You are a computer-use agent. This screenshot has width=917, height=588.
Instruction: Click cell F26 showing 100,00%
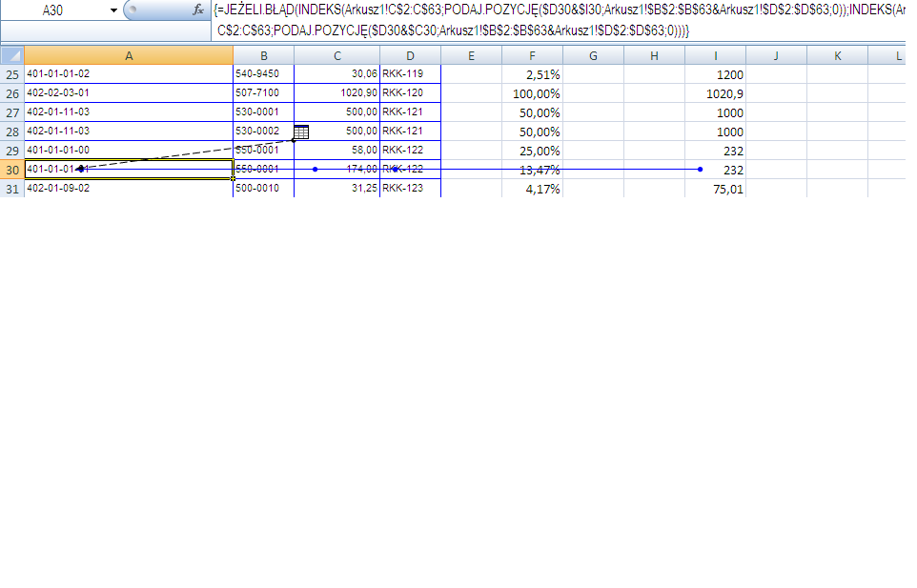[x=532, y=93]
